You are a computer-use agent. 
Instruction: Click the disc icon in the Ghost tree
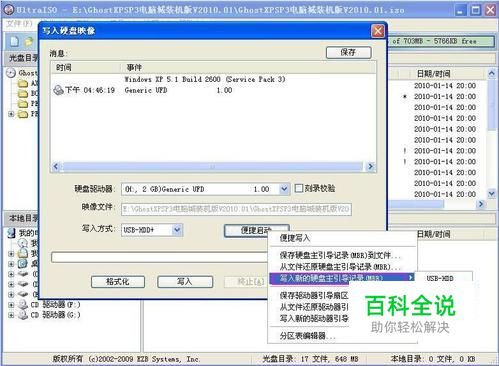[11, 73]
